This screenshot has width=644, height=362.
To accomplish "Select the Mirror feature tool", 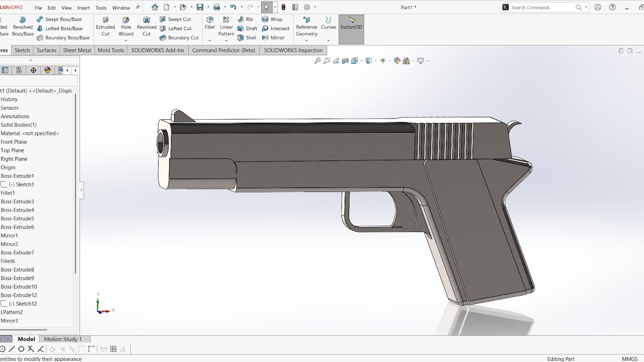I will tap(273, 38).
